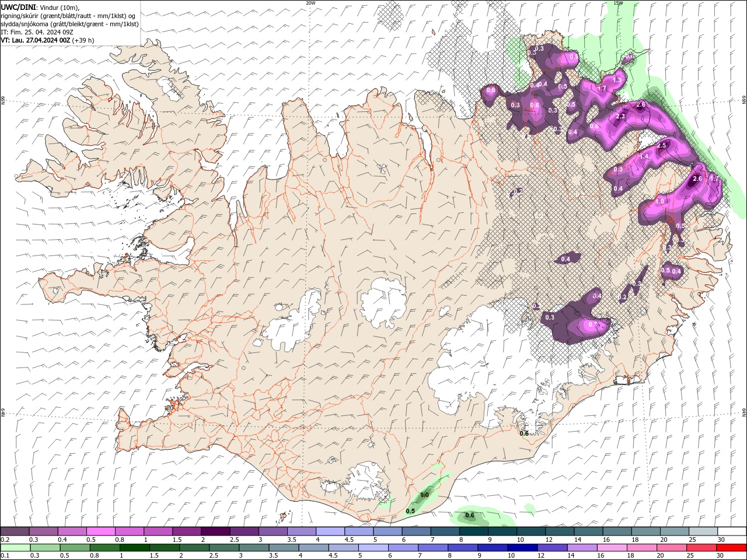This screenshot has width=747, height=560.
Task: Click the '1.4' snowfall value on the map
Action: click(x=644, y=156)
